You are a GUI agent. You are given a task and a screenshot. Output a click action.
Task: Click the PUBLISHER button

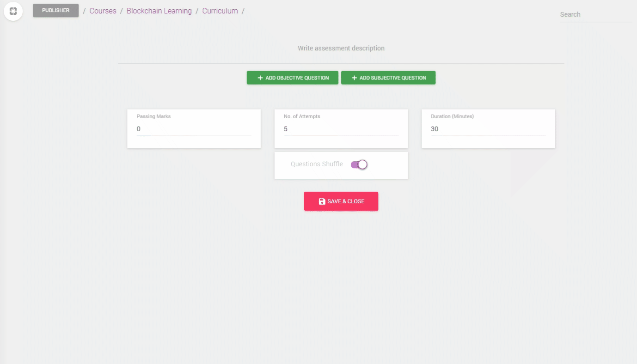point(55,11)
